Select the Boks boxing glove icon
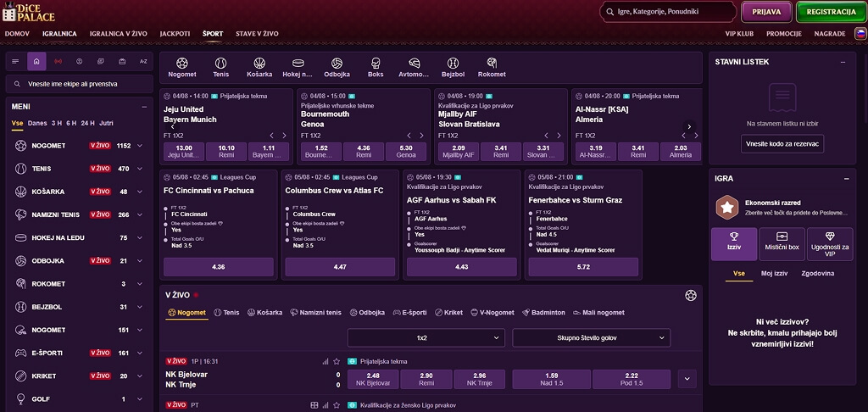 [x=376, y=63]
